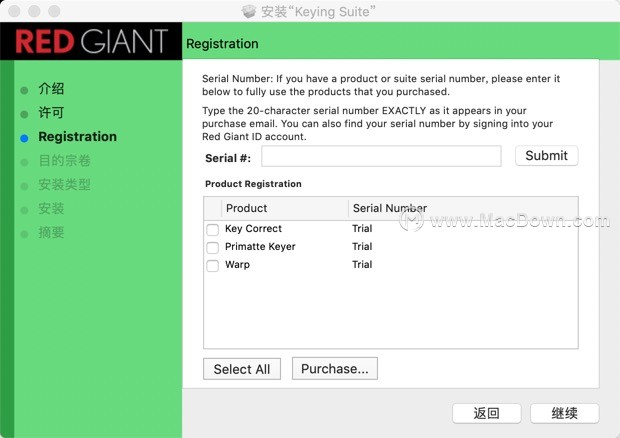The width and height of the screenshot is (620, 438).
Task: Click the Registration heading in green header
Action: click(222, 44)
